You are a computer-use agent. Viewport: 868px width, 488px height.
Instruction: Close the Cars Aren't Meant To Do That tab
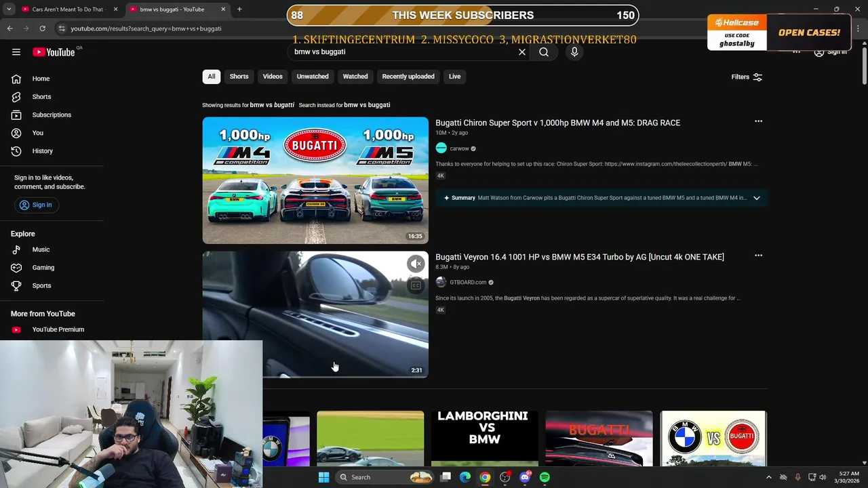click(x=115, y=9)
